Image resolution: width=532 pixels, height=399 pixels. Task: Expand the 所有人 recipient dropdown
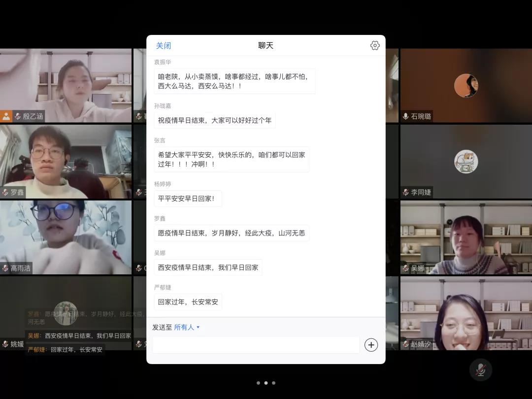point(187,327)
